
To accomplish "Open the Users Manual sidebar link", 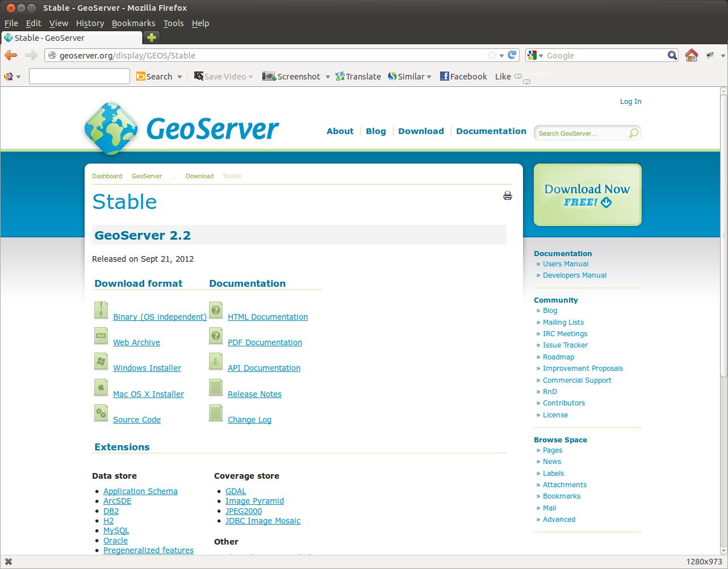I will (566, 263).
